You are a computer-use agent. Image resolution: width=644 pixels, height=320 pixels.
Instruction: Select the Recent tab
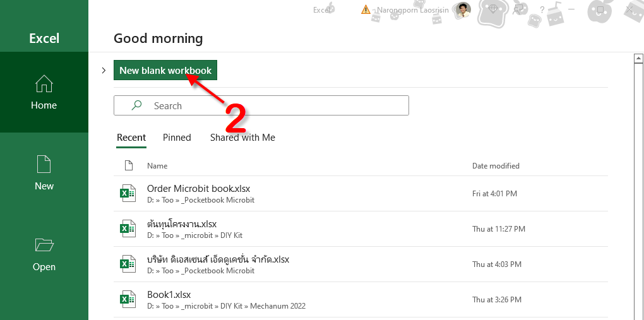tap(131, 137)
